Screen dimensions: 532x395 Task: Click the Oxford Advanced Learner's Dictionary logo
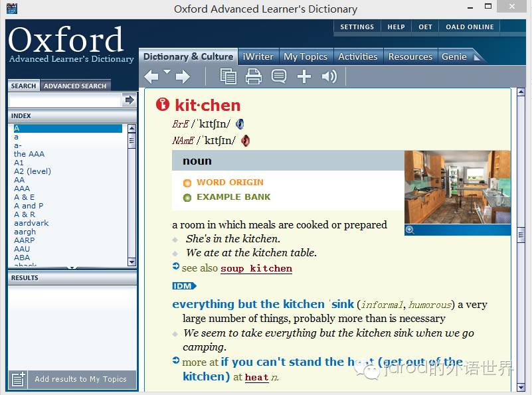point(71,44)
